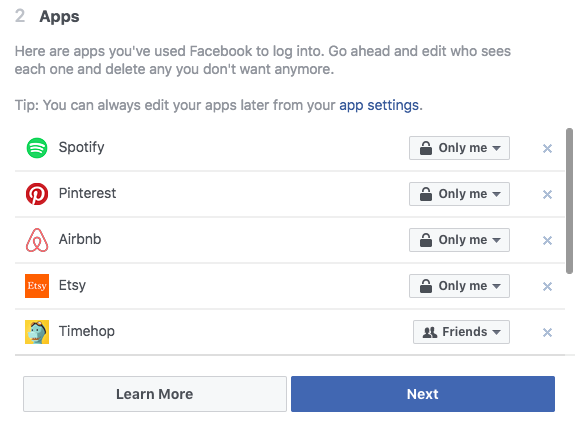Select the Timehop app name row

click(x=290, y=332)
